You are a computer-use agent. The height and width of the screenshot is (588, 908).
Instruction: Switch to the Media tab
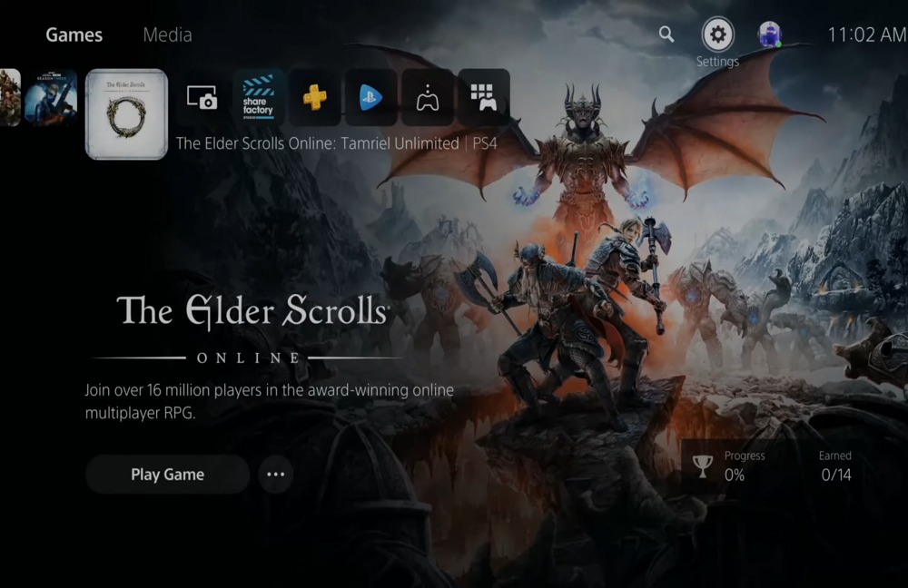click(167, 34)
